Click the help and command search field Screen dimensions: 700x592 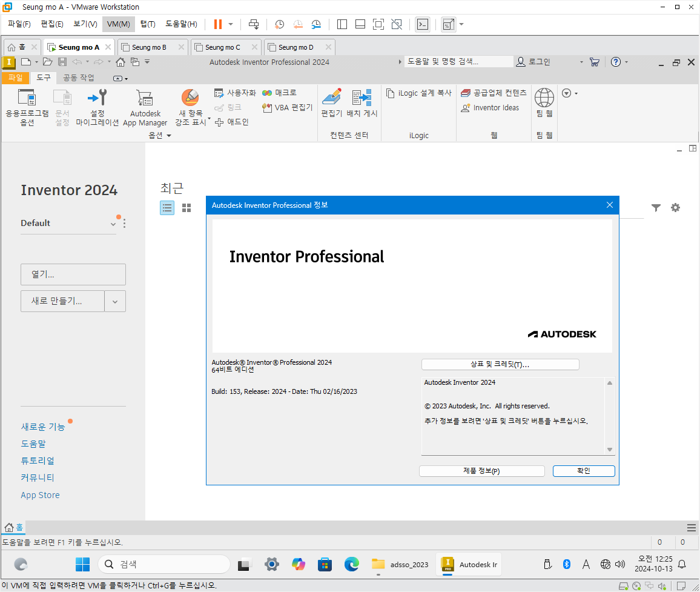coord(458,62)
